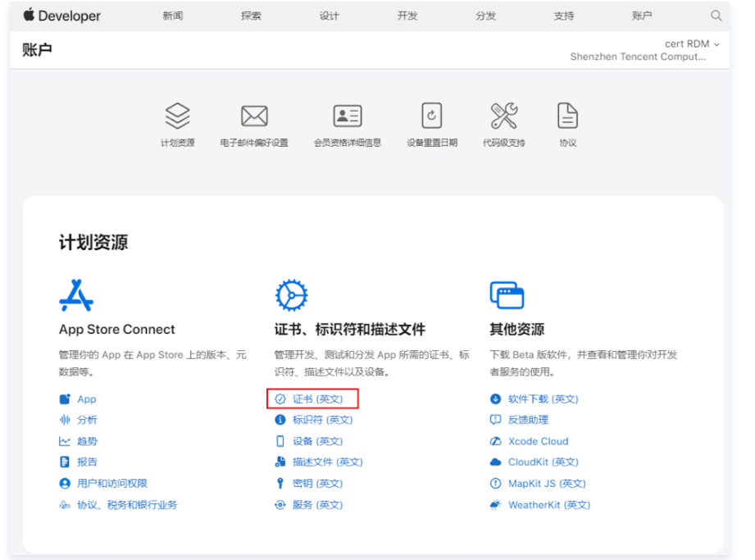This screenshot has height=560, width=755.
Task: Open the 开发 menu
Action: [x=407, y=16]
